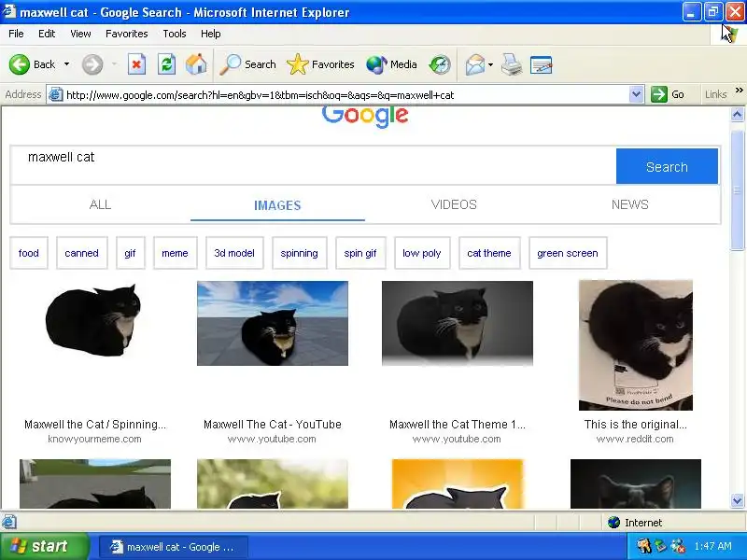Viewport: 747px width, 560px height.
Task: Open the File menu
Action: point(16,34)
